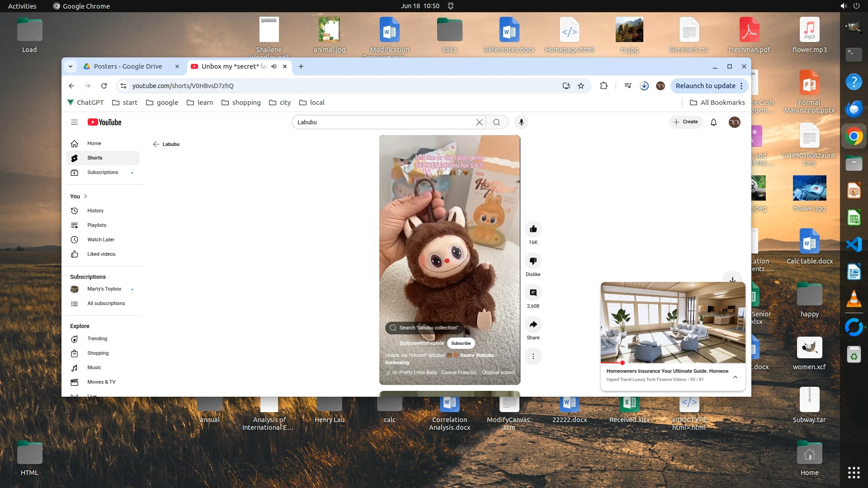Like the Labubu short video
This screenshot has height=488, width=868.
533,229
